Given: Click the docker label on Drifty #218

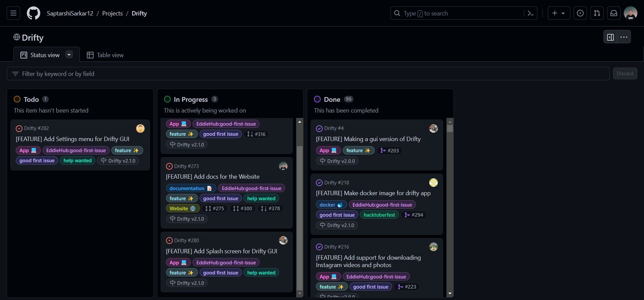Looking at the screenshot, I should point(331,205).
